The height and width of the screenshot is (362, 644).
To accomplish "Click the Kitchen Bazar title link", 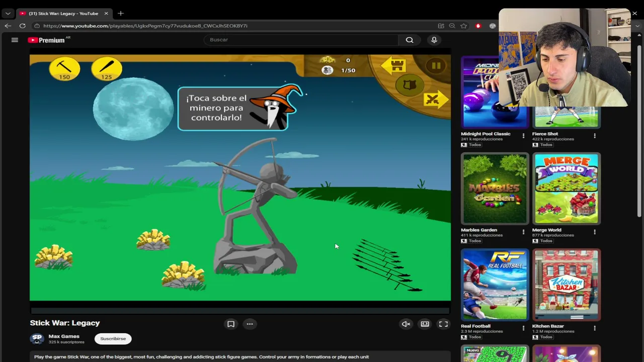I will pos(548,326).
